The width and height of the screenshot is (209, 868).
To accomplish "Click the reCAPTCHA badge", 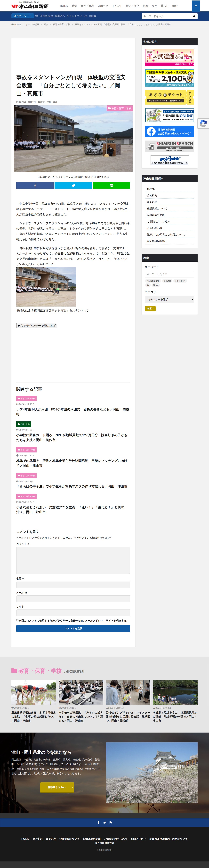I will (x=203, y=124).
